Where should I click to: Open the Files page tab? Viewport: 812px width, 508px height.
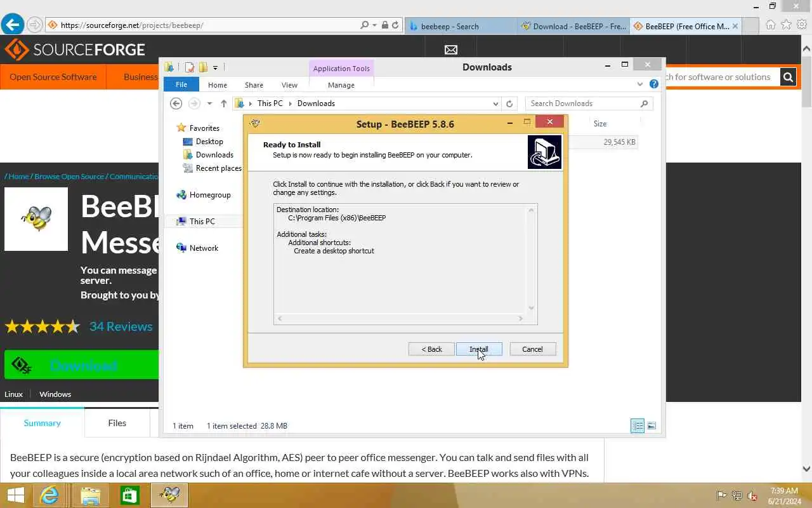pyautogui.click(x=117, y=423)
